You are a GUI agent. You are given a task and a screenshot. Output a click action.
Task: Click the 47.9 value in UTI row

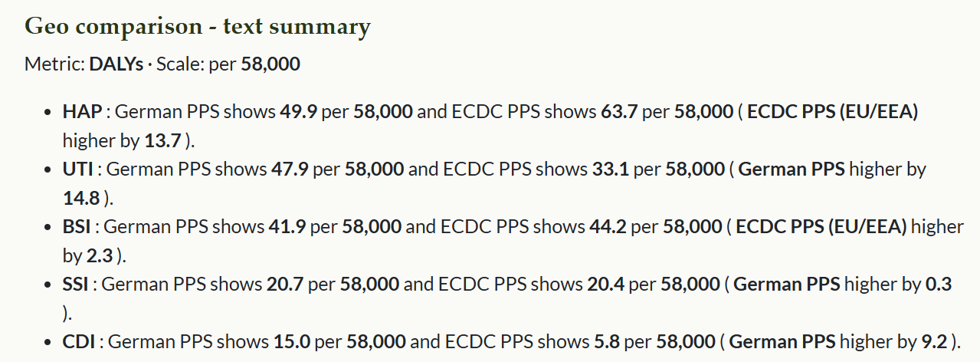click(290, 169)
